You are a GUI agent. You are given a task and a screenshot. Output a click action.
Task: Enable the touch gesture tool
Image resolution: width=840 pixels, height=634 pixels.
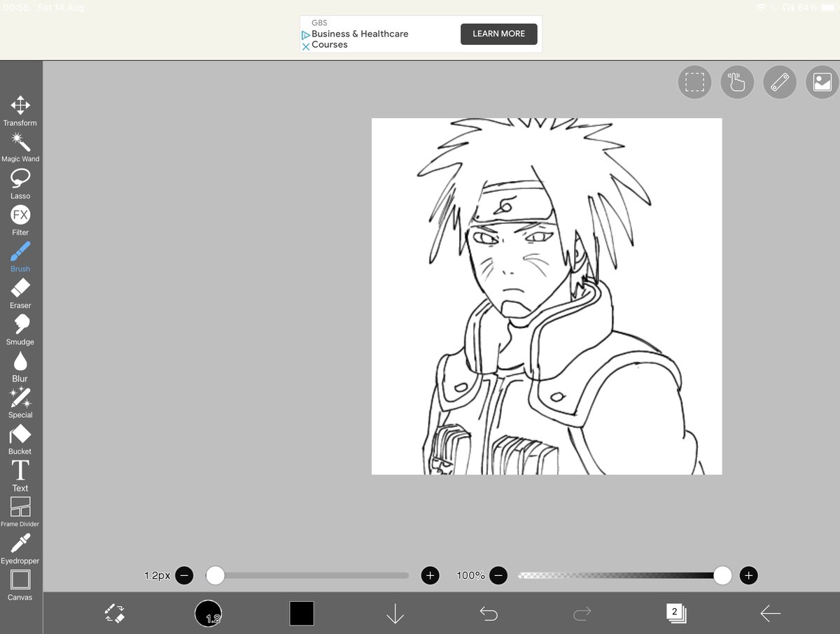737,82
